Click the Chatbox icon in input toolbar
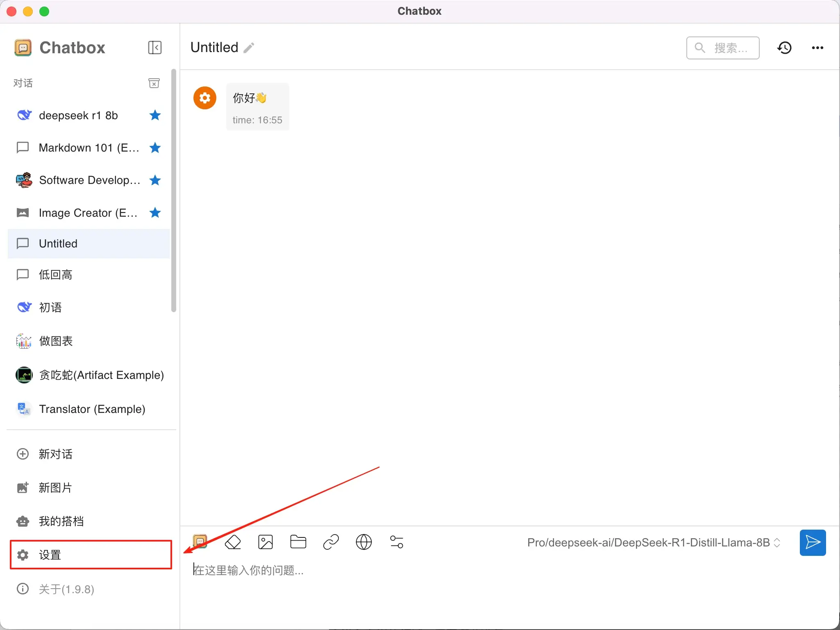 tap(200, 542)
